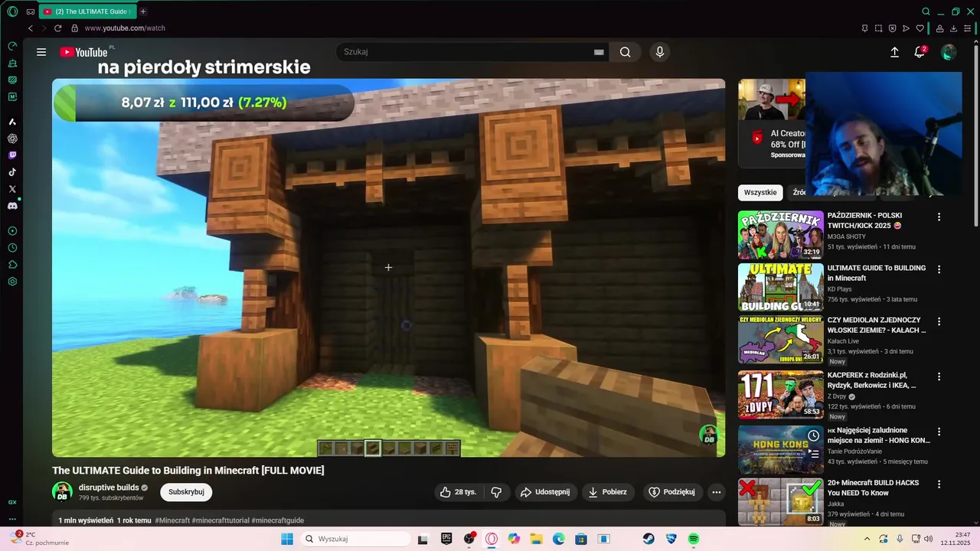Open PAŹDZIERNIK - POLSKI TWITCH/KICK thumbnail
980x551 pixels.
click(x=780, y=235)
